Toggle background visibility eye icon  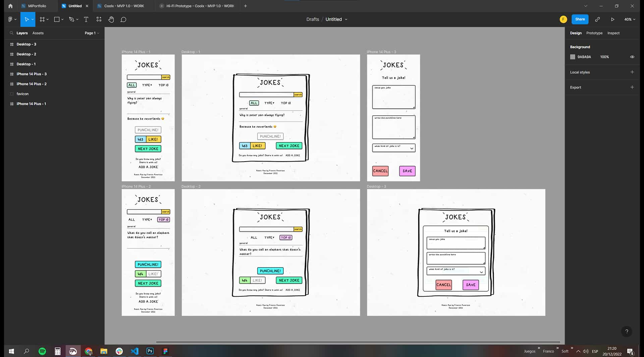tap(632, 57)
